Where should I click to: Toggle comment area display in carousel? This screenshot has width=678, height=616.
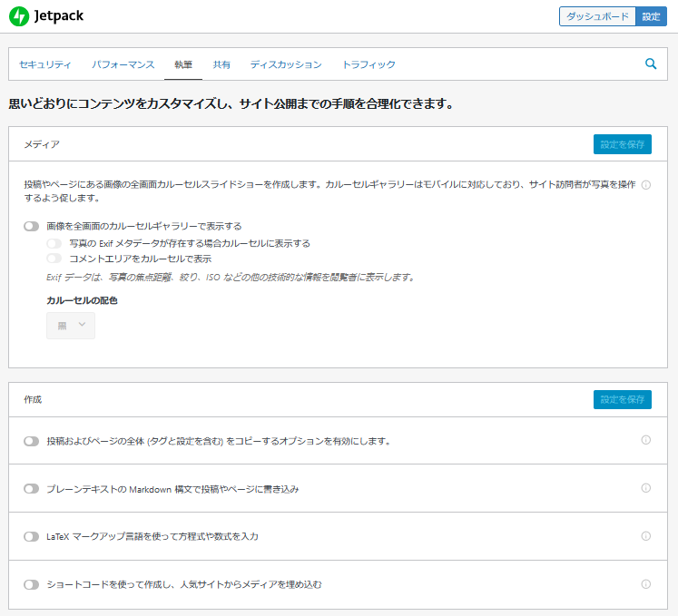pos(54,259)
